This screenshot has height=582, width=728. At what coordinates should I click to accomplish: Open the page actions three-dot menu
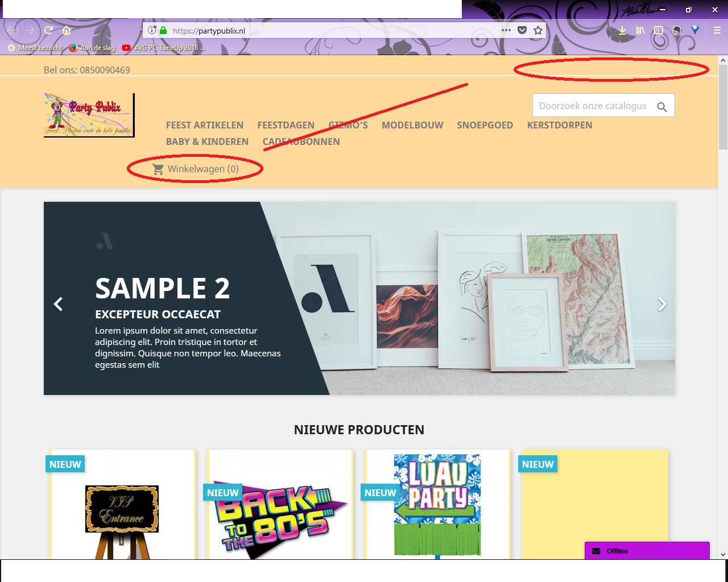pos(506,31)
